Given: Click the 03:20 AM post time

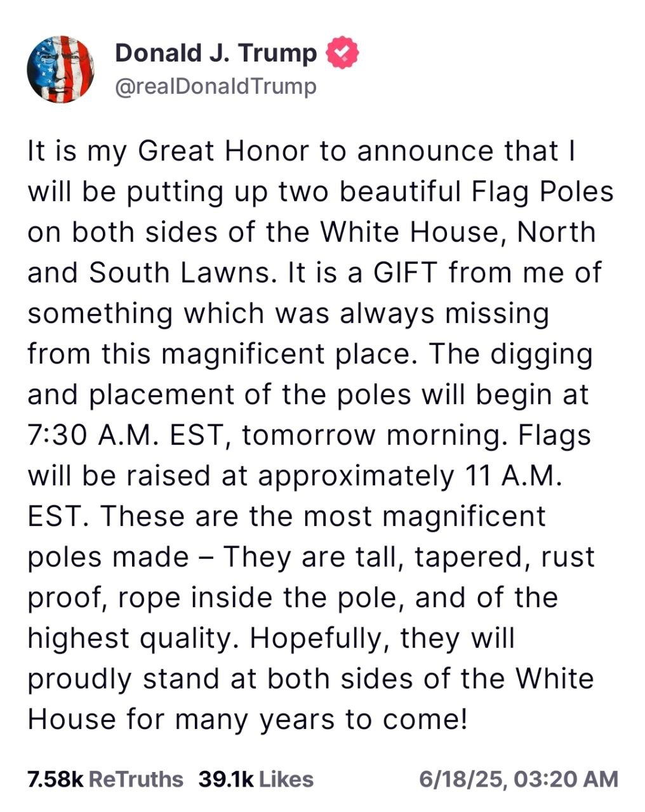Looking at the screenshot, I should click(566, 779).
